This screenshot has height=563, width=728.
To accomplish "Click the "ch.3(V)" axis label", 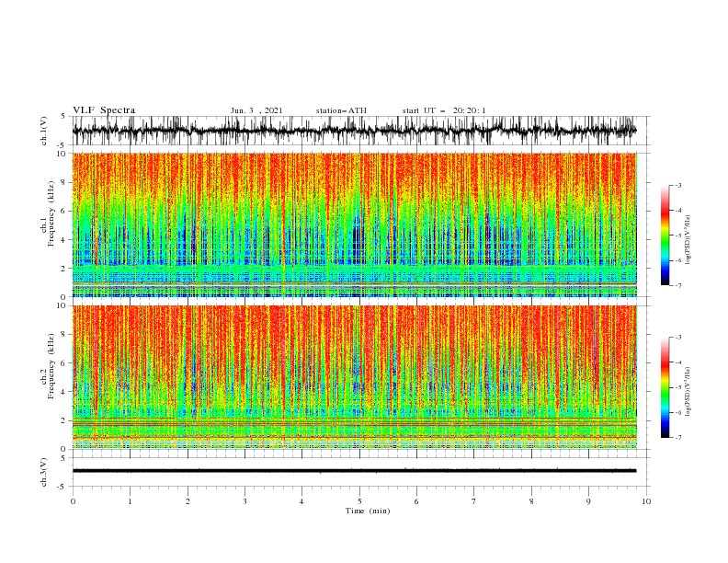I will click(44, 472).
